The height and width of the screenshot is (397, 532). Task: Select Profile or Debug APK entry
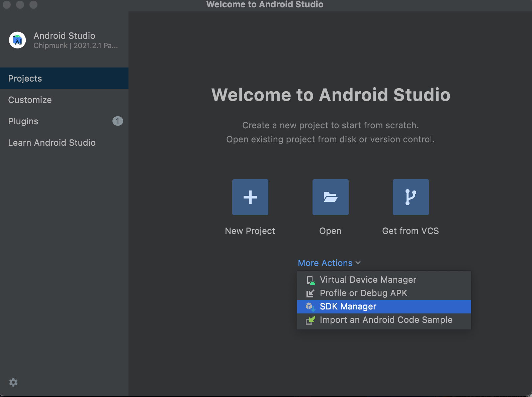click(x=384, y=293)
